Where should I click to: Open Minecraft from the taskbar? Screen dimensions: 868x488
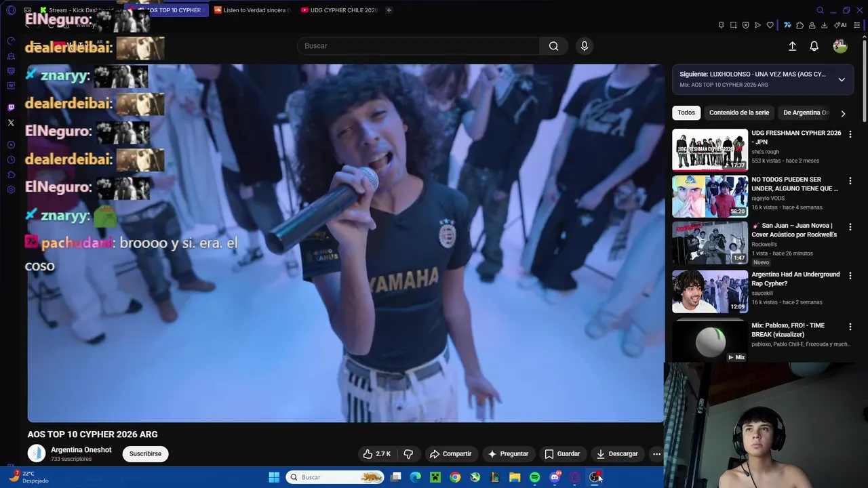coord(435,477)
